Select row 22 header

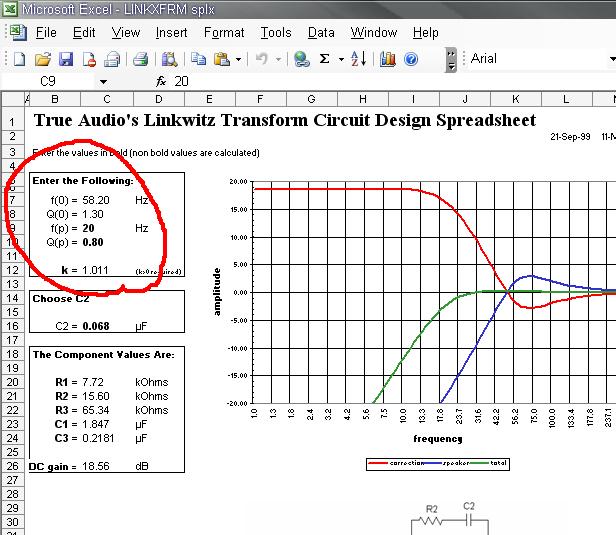[13, 410]
